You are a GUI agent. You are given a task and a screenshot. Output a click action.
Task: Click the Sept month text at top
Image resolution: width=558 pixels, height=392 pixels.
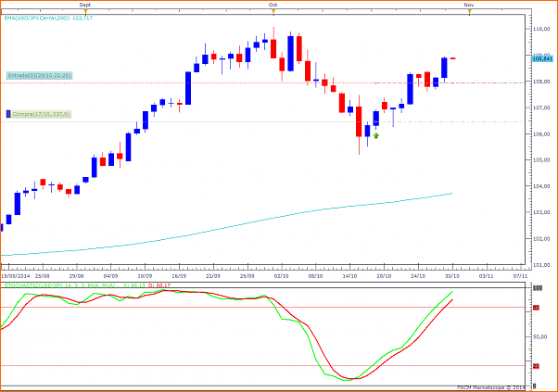coord(85,5)
